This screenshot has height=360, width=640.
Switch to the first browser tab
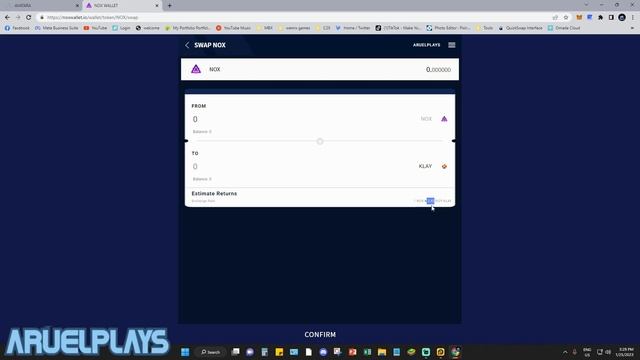(x=42, y=6)
